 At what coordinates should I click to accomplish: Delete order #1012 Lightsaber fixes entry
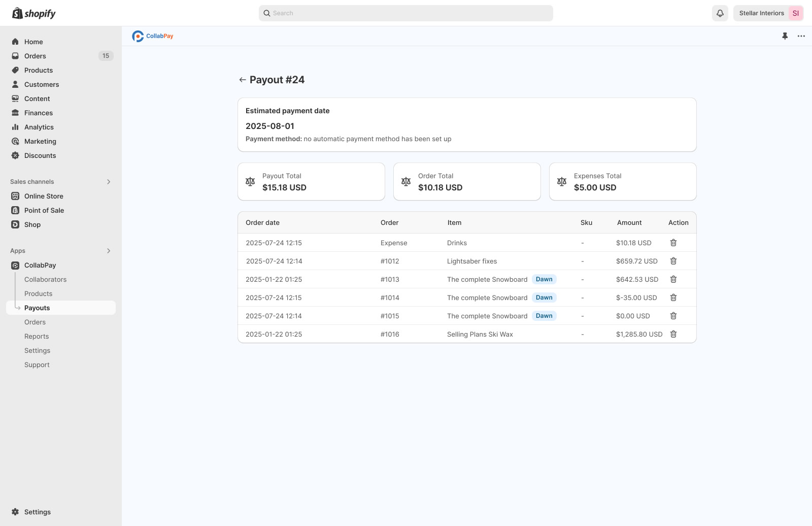673,261
